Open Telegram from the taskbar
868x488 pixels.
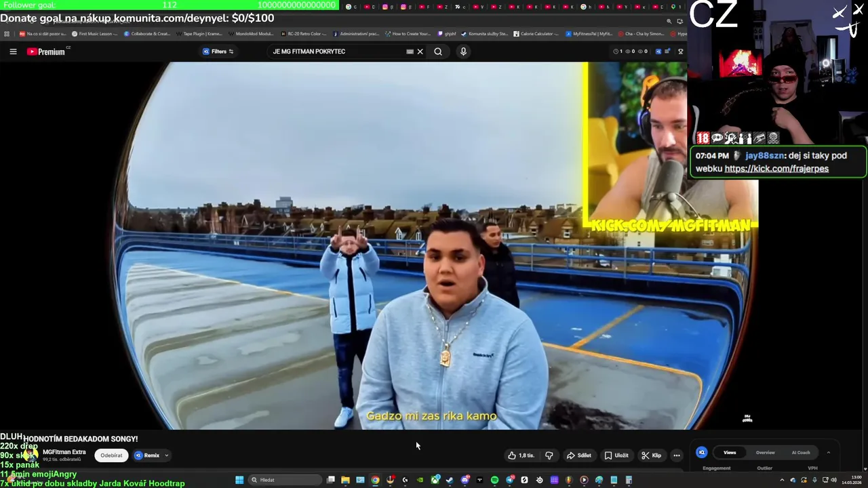pyautogui.click(x=509, y=480)
